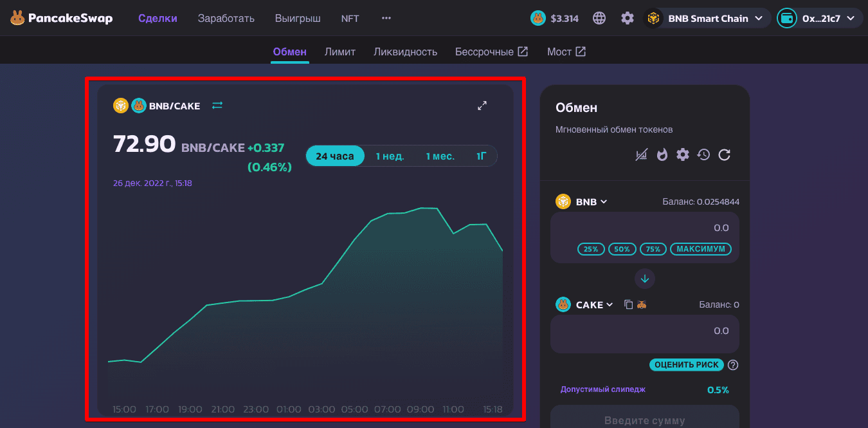Click the refresh icon in Обмен panel

coord(724,154)
